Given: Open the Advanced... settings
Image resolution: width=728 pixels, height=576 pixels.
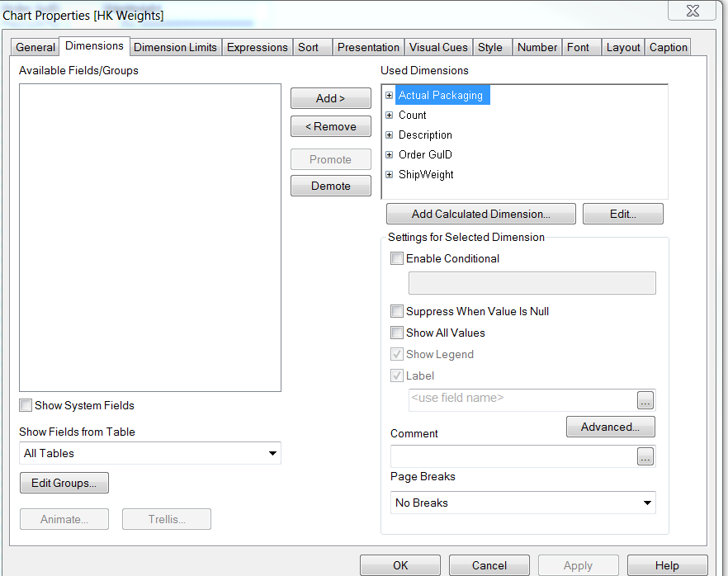Looking at the screenshot, I should 611,427.
